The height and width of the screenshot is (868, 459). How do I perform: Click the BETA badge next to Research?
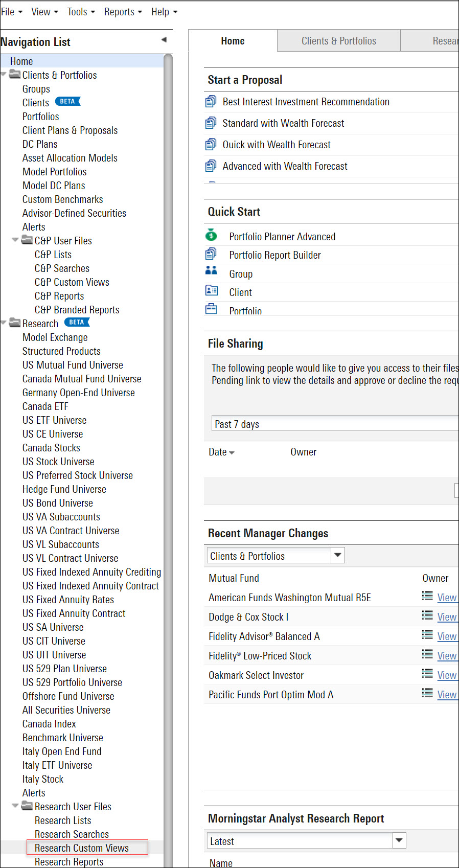[x=77, y=322]
